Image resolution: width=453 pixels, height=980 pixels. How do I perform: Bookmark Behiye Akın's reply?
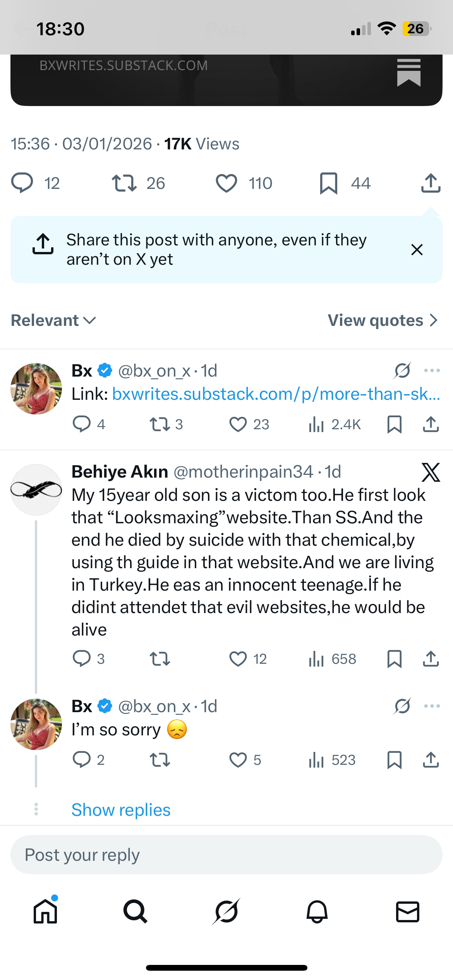tap(394, 659)
